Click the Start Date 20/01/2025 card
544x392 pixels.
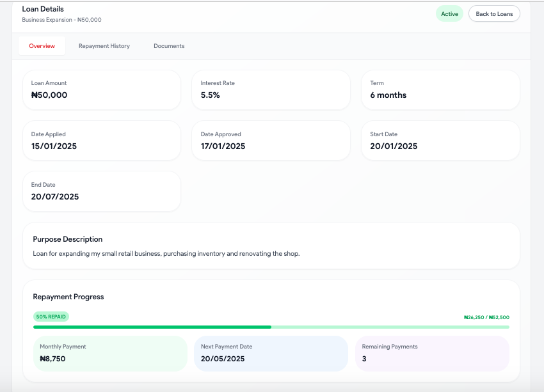440,141
